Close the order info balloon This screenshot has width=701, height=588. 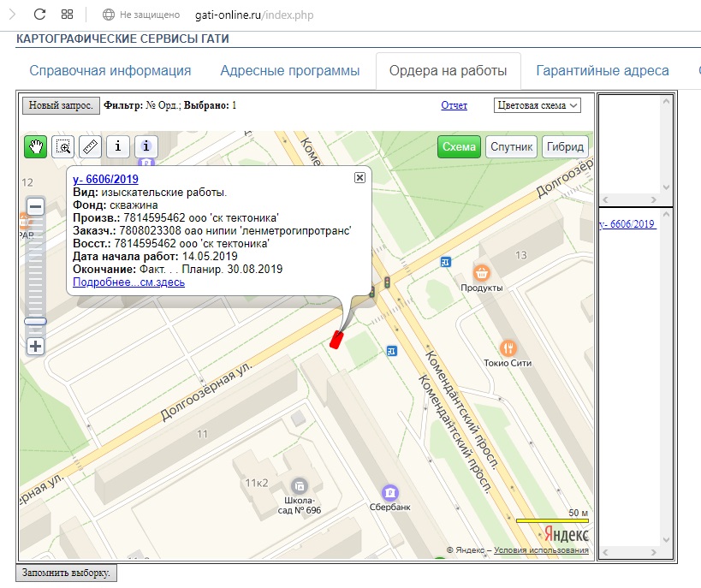coord(359,177)
